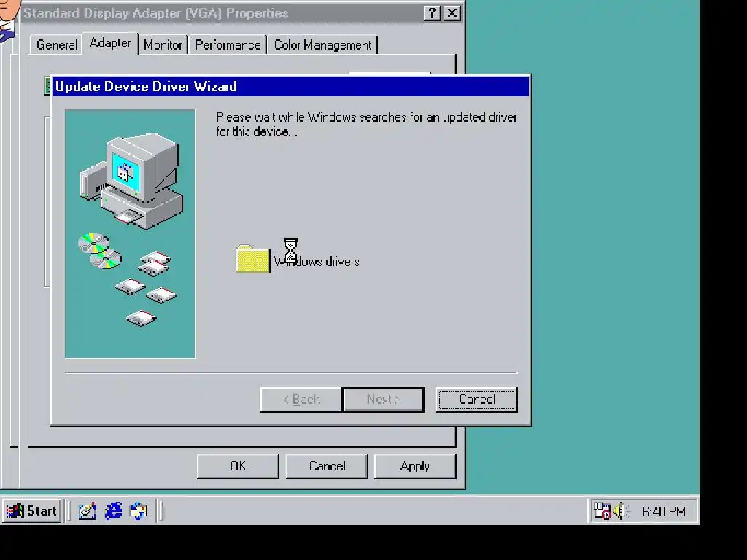
Task: Click Apply in the Properties window
Action: click(x=415, y=466)
